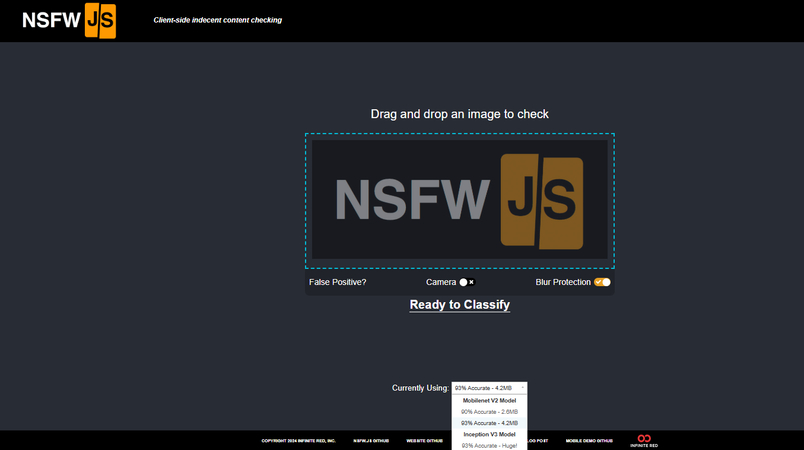Open the NSFWJS GitHub footer link
Image resolution: width=804 pixels, height=450 pixels.
coord(371,441)
